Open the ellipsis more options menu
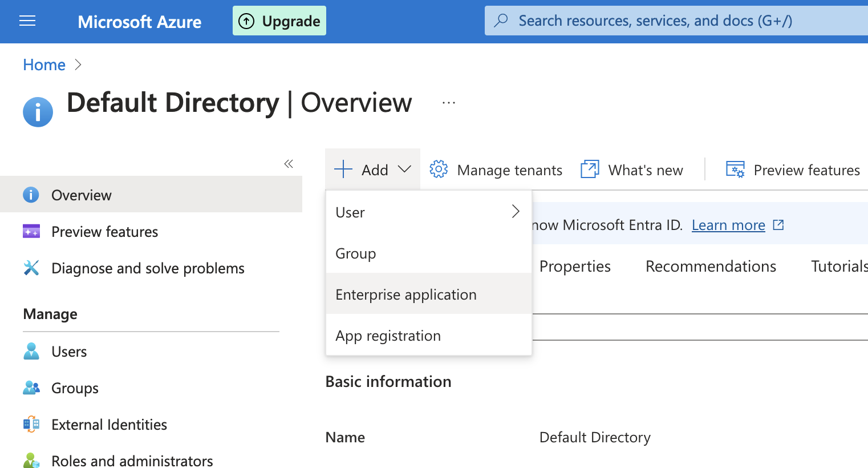 449,103
